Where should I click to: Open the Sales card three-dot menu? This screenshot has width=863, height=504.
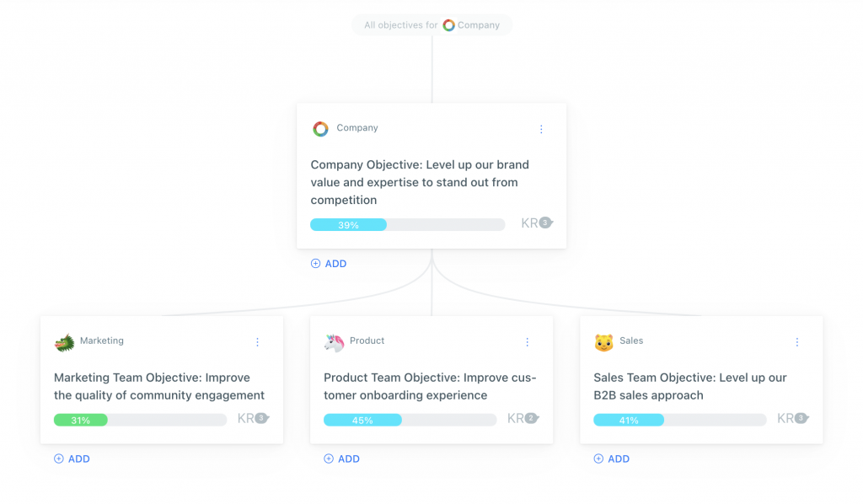(796, 342)
